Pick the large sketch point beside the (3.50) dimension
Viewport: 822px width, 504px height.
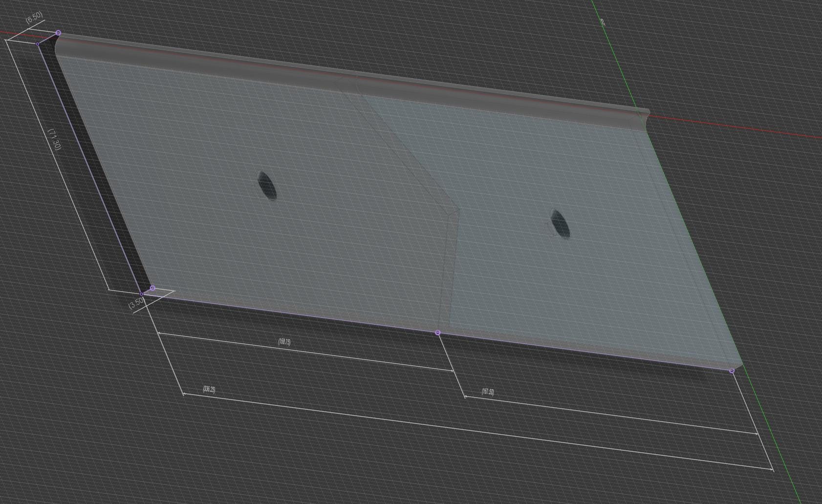click(152, 288)
